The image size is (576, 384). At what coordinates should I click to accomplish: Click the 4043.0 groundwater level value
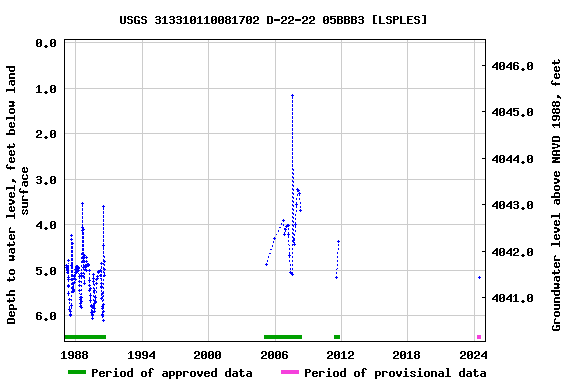(512, 205)
